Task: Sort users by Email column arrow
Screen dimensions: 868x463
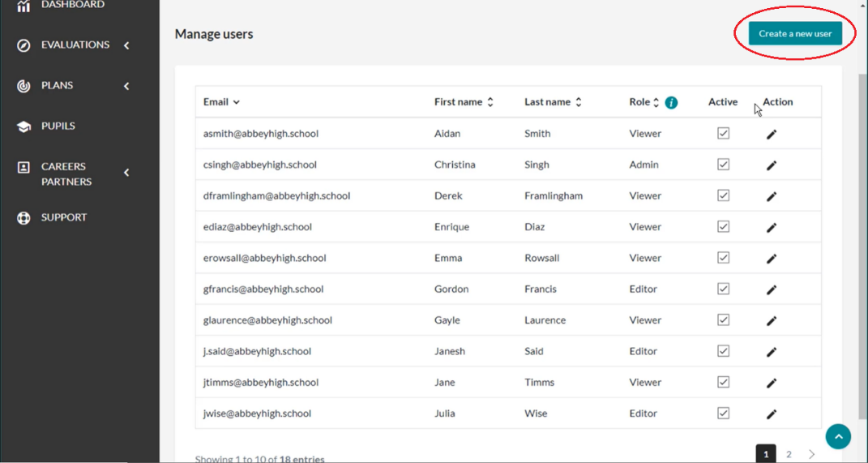Action: tap(237, 102)
